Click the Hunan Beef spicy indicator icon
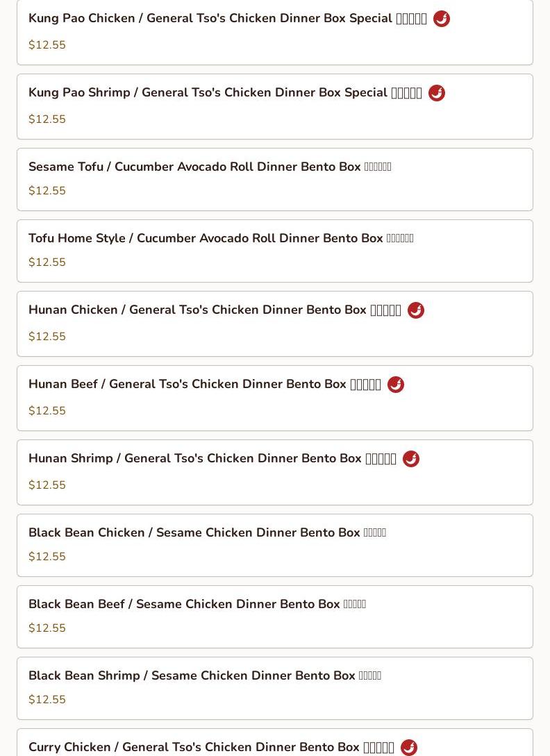The height and width of the screenshot is (756, 550). (395, 385)
